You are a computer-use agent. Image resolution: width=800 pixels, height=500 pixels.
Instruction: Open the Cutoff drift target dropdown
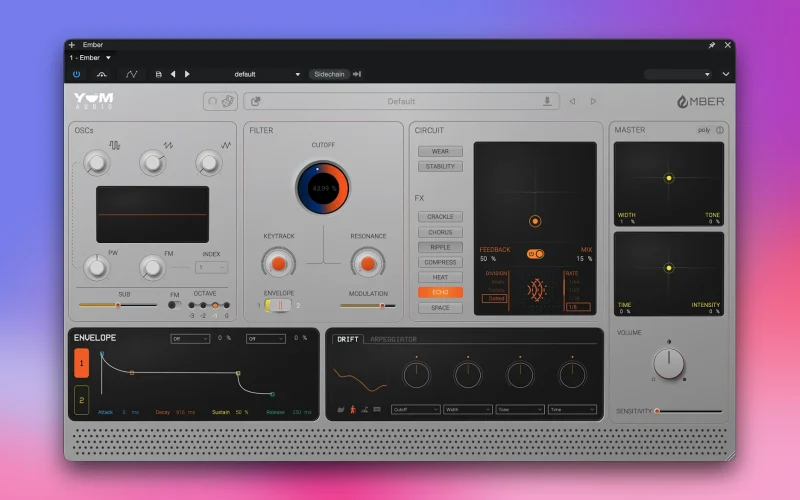click(415, 409)
